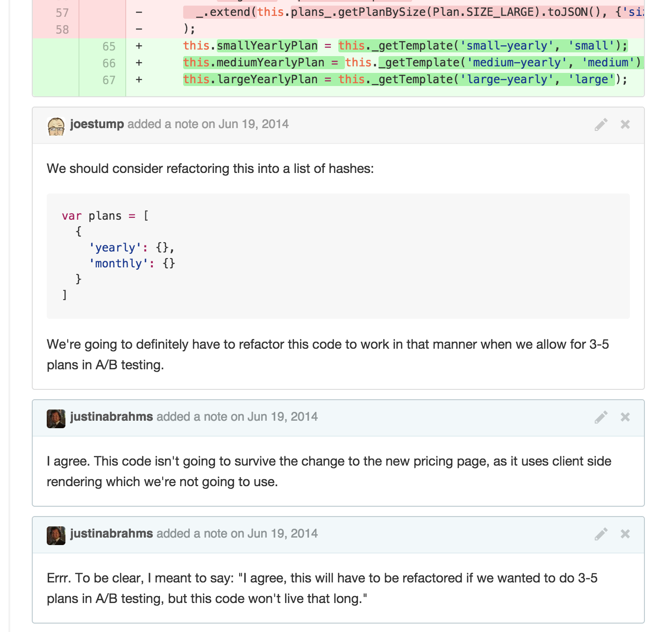Open justinabrahms username link on "Errr" note

point(111,534)
